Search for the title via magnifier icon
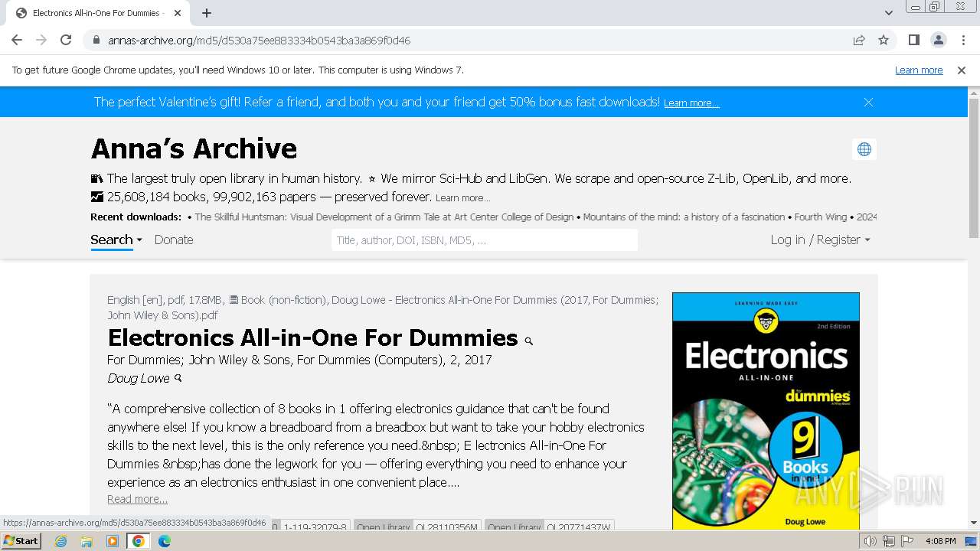Image resolution: width=980 pixels, height=551 pixels. (528, 341)
